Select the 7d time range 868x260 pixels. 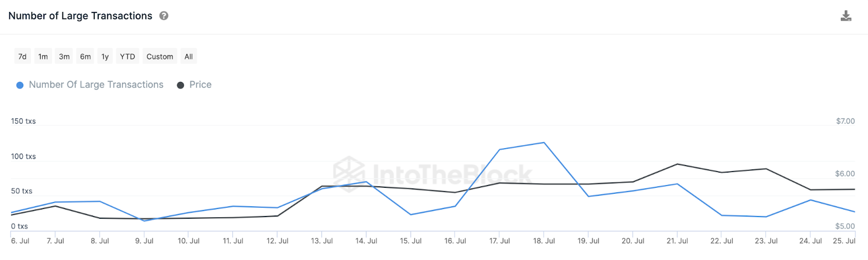[22, 56]
